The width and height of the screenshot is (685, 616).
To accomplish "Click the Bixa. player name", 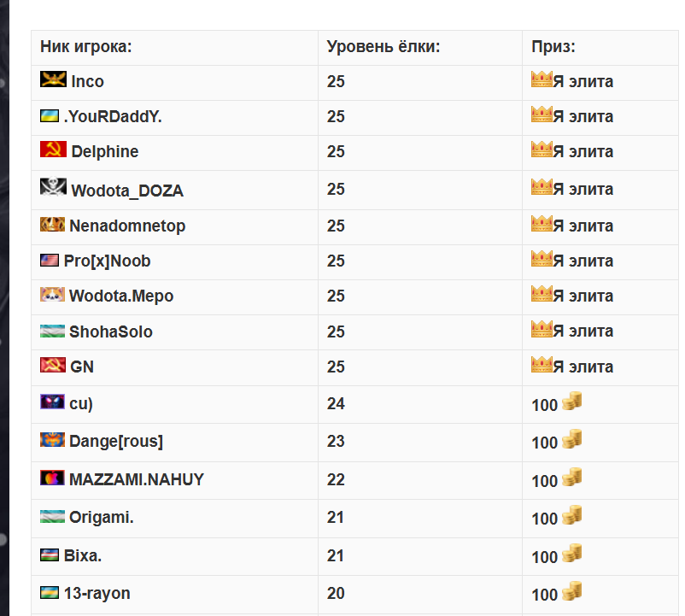I will pyautogui.click(x=83, y=555).
